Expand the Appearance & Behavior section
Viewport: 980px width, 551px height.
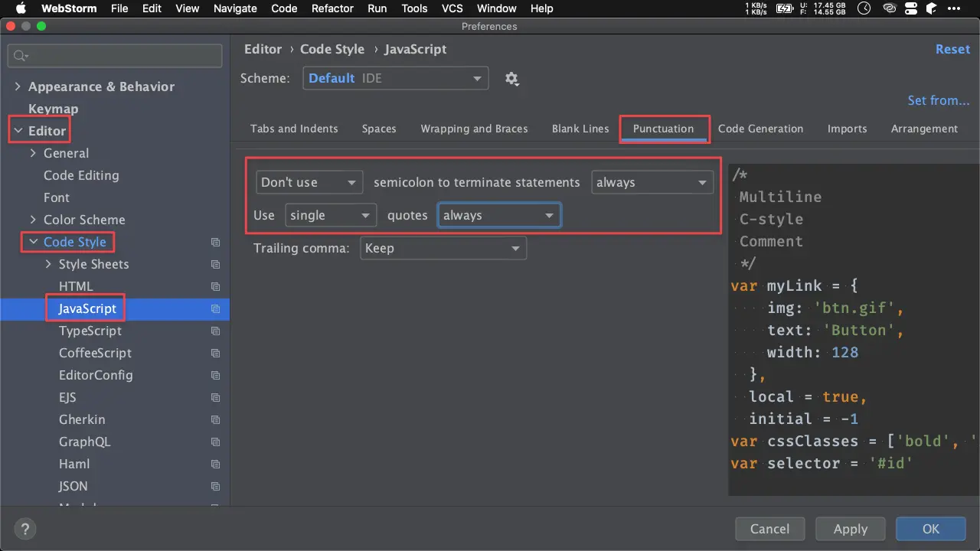tap(18, 87)
